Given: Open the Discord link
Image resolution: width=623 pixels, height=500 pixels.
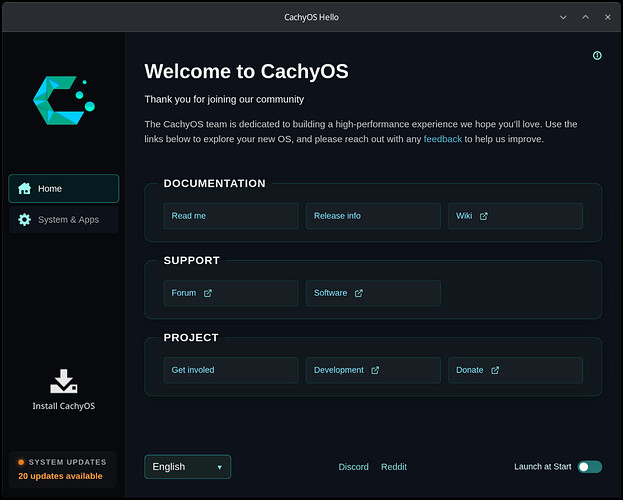Looking at the screenshot, I should (353, 467).
